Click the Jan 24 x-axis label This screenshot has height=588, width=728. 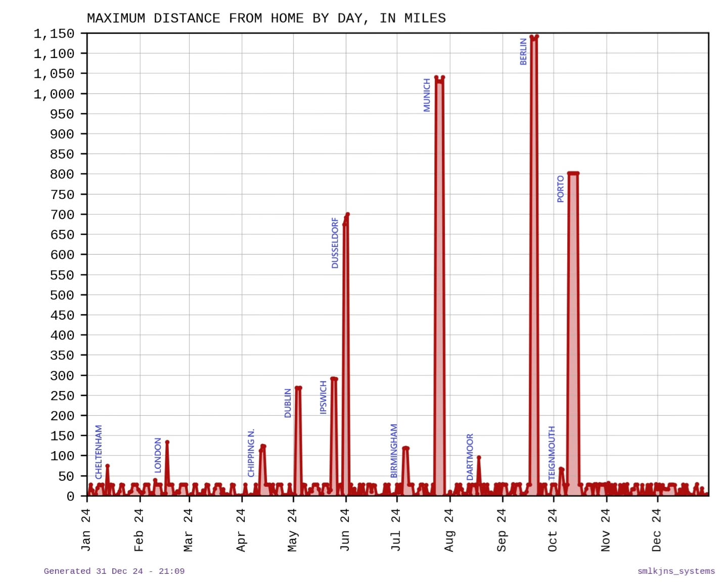[86, 530]
